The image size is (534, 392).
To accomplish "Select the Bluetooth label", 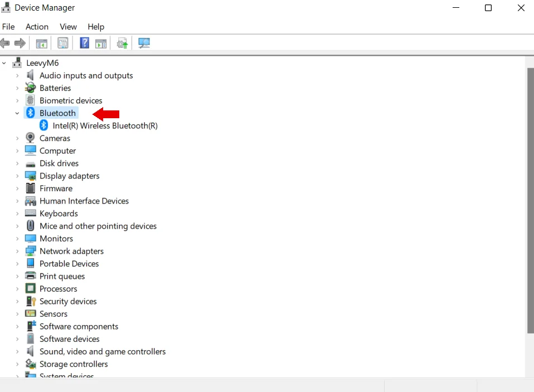I will tap(57, 113).
